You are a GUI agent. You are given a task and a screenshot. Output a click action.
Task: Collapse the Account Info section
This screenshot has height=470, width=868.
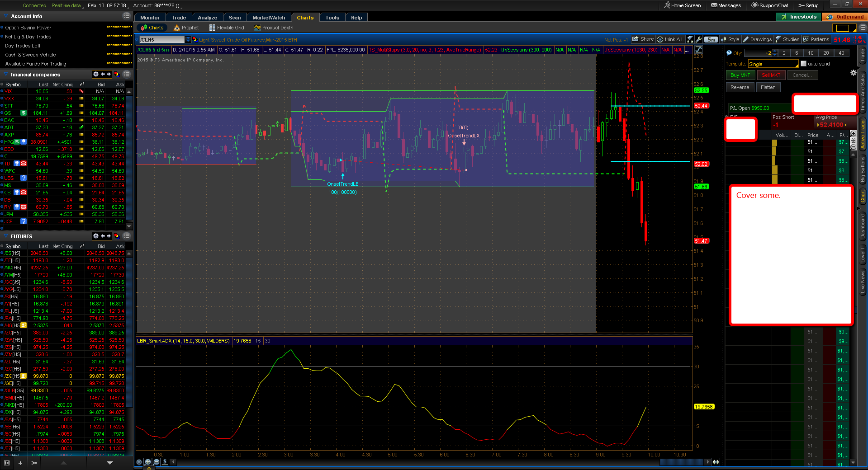click(x=6, y=16)
